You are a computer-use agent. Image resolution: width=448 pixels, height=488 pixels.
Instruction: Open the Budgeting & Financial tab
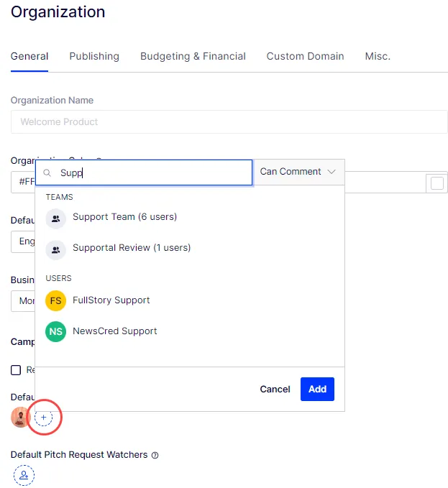coord(193,56)
